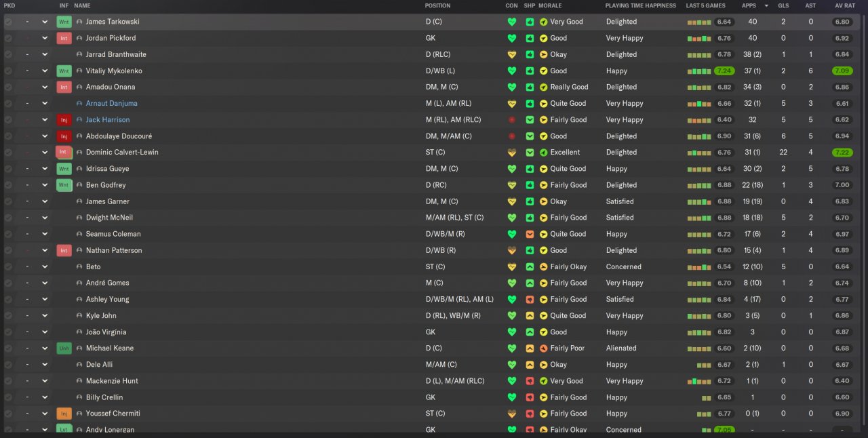
Task: Click the yellow sharpness icon for Beto
Action: click(530, 267)
